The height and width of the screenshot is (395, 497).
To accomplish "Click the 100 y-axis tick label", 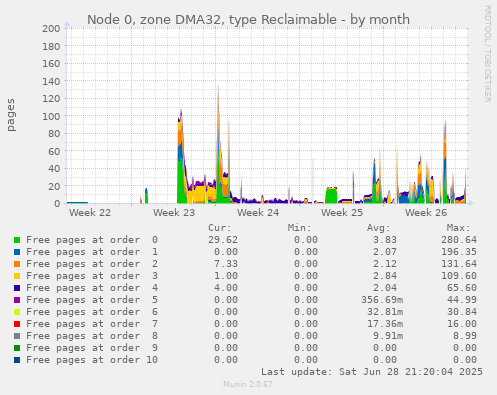I will pos(51,116).
